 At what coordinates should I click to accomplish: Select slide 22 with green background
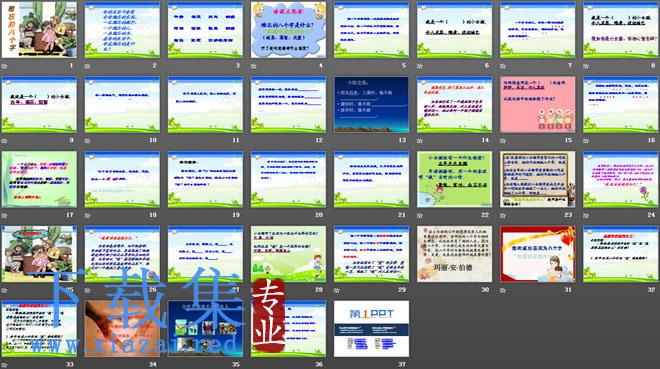(x=455, y=179)
